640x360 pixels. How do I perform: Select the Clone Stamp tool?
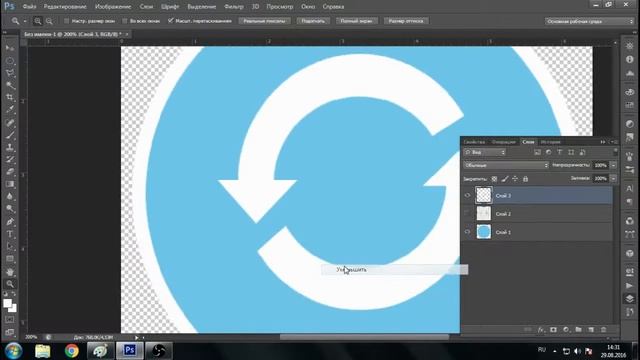click(x=10, y=147)
